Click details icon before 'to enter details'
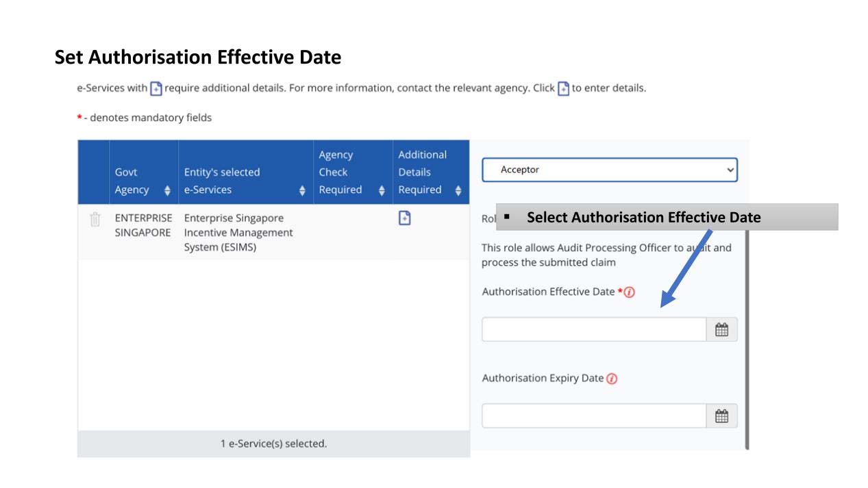868x488 pixels. tap(563, 88)
